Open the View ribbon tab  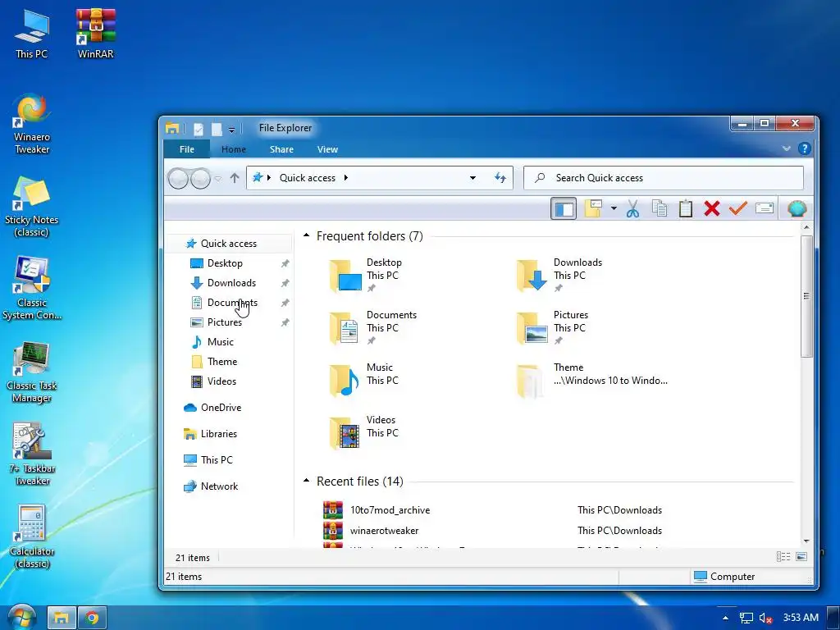(327, 149)
